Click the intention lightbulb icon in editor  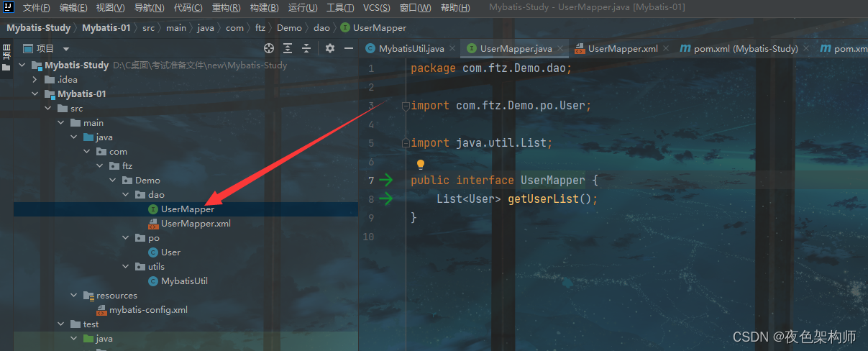click(421, 165)
